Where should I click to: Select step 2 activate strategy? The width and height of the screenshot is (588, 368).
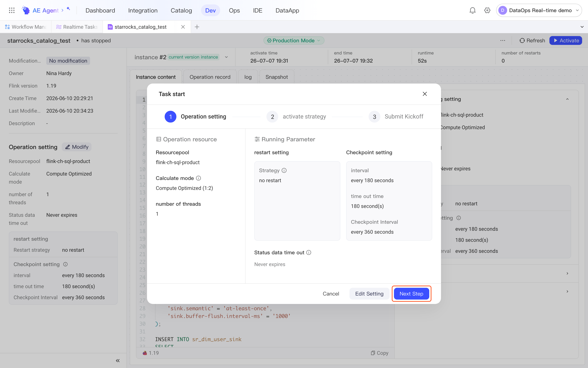tap(296, 117)
